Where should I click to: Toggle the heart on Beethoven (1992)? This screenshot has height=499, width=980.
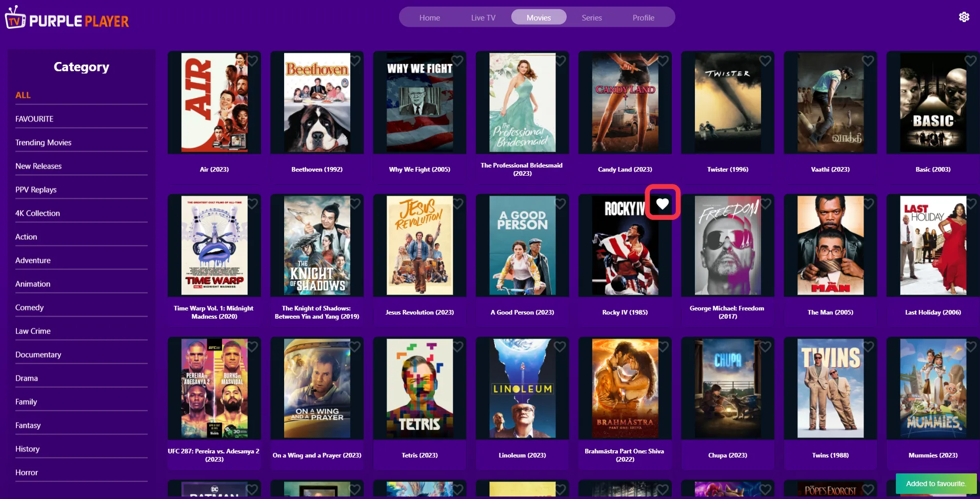pos(355,61)
